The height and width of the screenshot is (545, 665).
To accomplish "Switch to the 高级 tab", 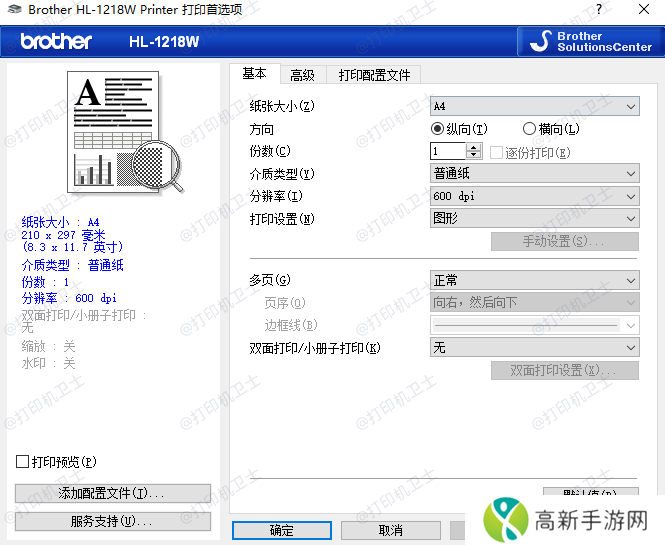I will tap(302, 75).
